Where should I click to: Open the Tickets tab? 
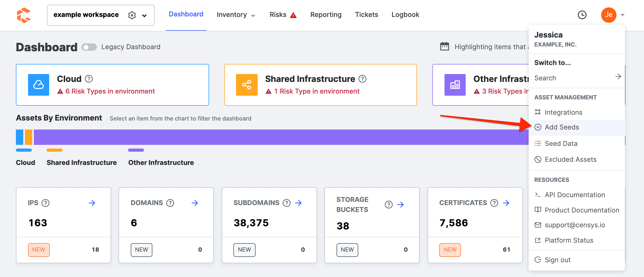pos(366,15)
